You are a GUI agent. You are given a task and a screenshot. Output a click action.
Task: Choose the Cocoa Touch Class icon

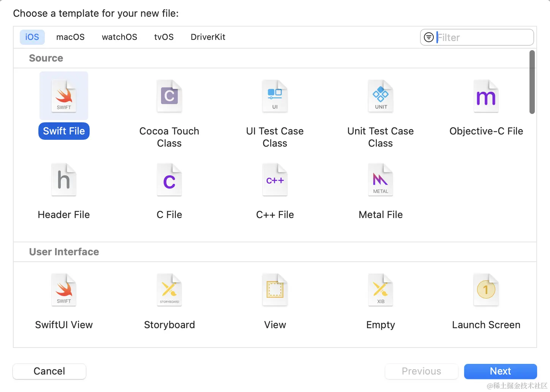(x=169, y=96)
